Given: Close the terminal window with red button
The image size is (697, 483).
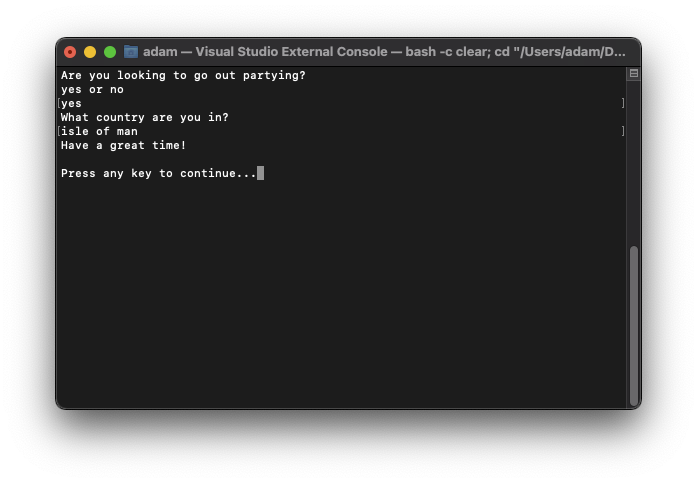Looking at the screenshot, I should point(70,52).
